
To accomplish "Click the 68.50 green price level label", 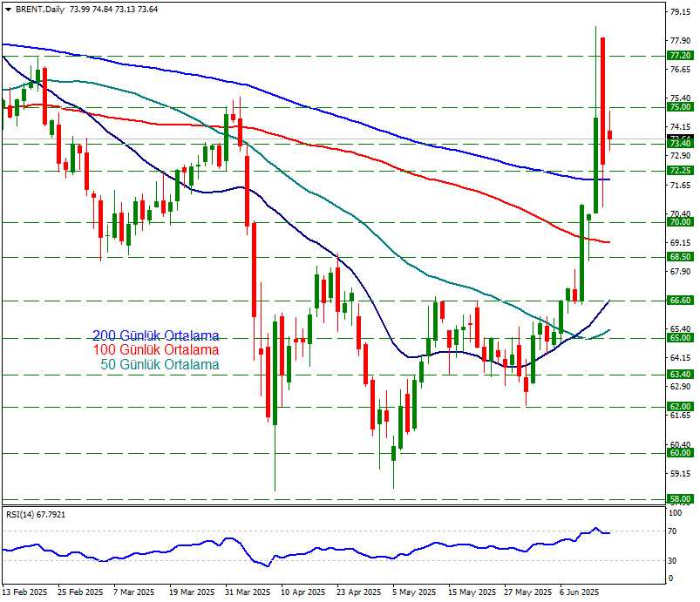I will coord(680,257).
